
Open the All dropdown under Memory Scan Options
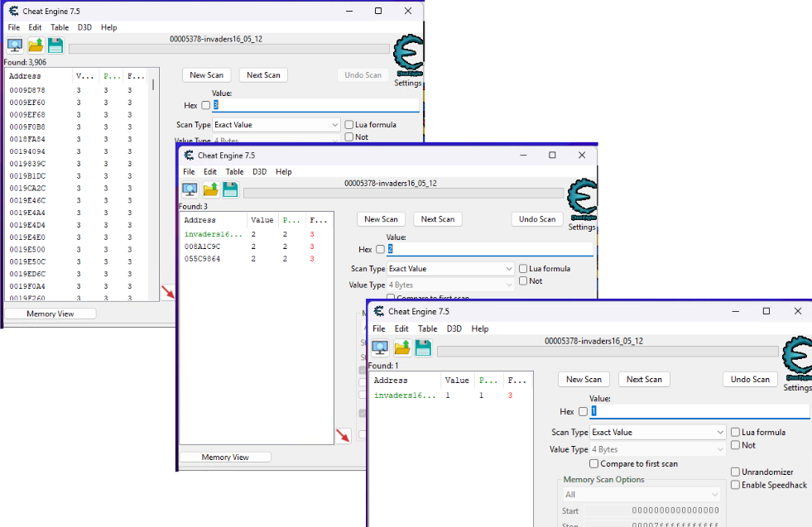(642, 495)
